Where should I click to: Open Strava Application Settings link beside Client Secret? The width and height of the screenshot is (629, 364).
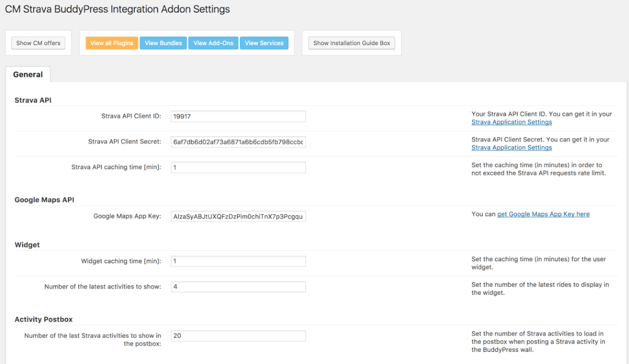click(512, 148)
